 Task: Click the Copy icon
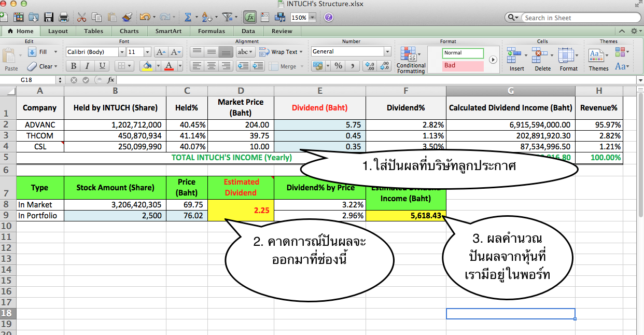click(96, 17)
